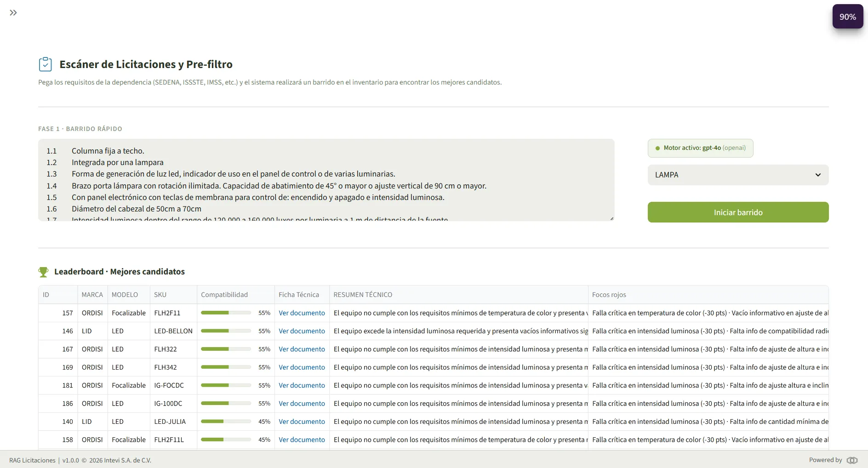Image resolution: width=868 pixels, height=468 pixels.
Task: Open the LAMPA category dropdown
Action: click(738, 175)
